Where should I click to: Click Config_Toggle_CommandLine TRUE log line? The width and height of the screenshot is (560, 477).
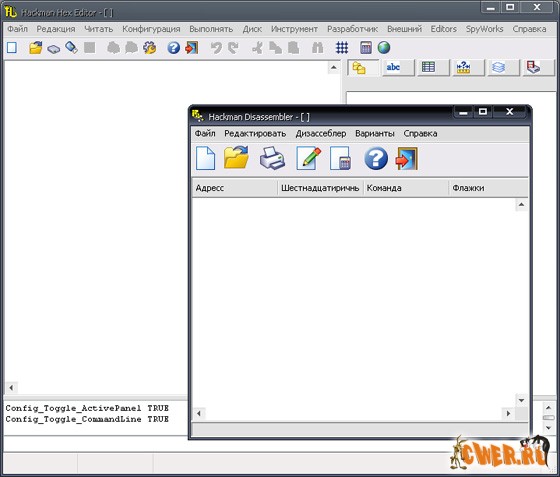87,419
